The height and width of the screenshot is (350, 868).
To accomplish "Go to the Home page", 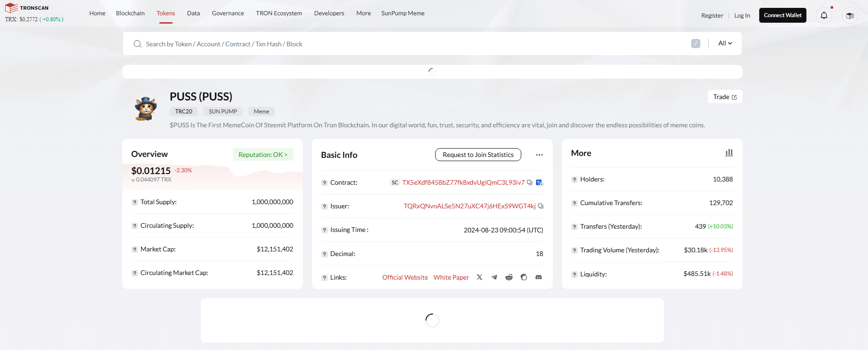I will (x=97, y=13).
